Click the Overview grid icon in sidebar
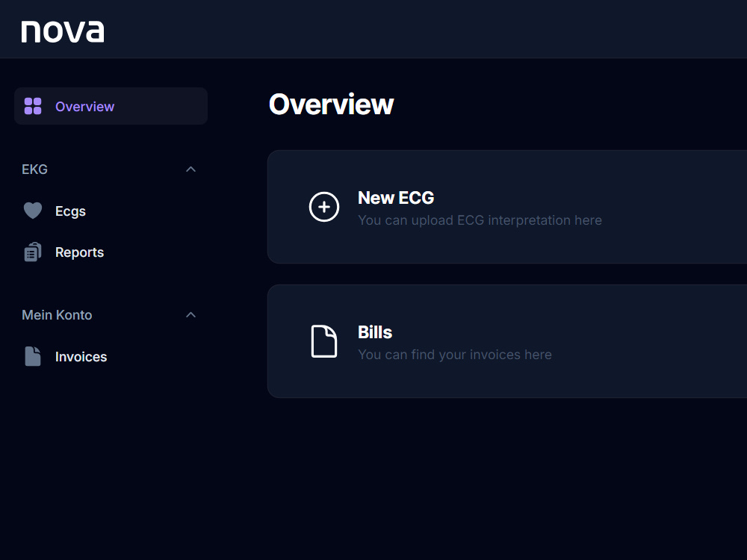The width and height of the screenshot is (747, 560). point(33,106)
